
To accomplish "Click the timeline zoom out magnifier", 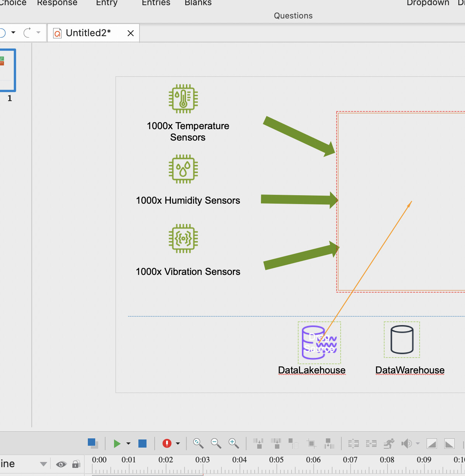I will click(216, 443).
